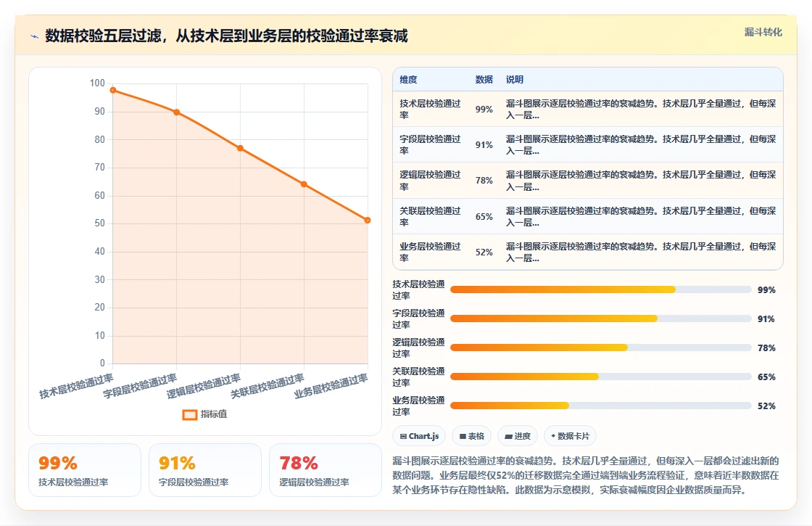Screen dimensions: 812x526
Task: Click the 52% value in the table
Action: point(484,252)
